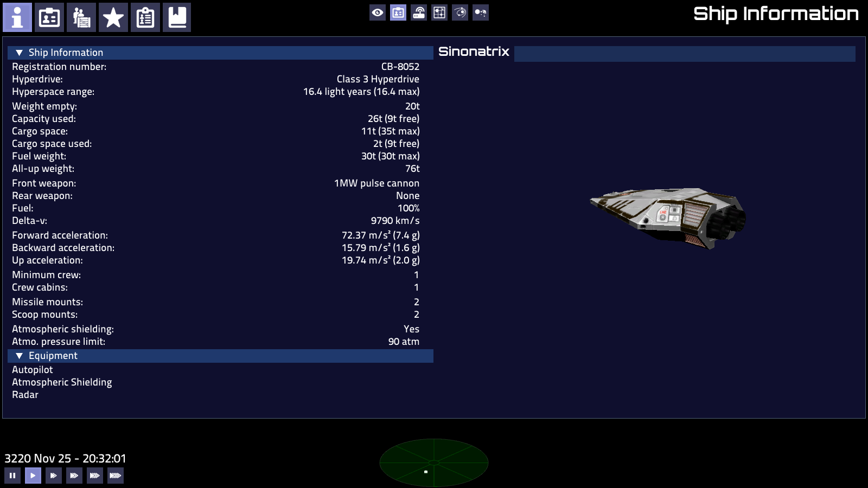This screenshot has height=488, width=868.
Task: Click the 'Crew cabins:' label
Action: click(x=40, y=287)
